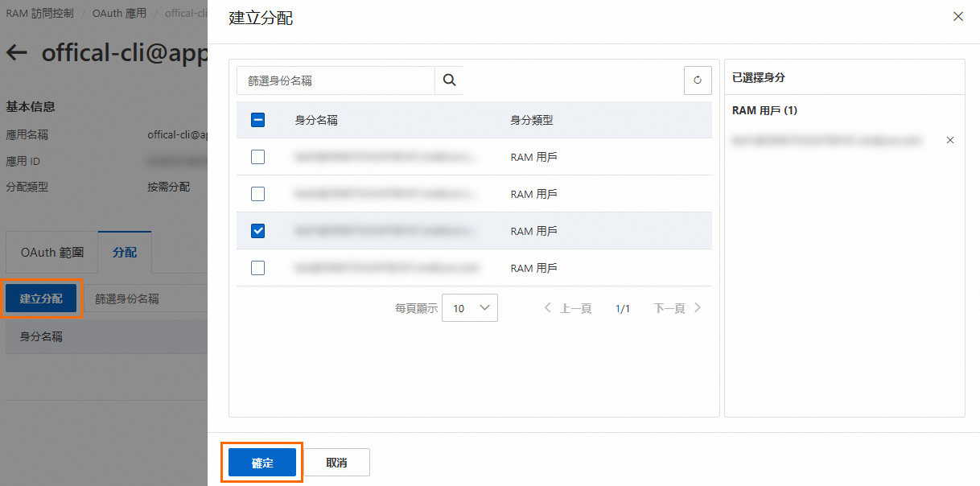Click the 身分名稱 column header on background page

(41, 336)
